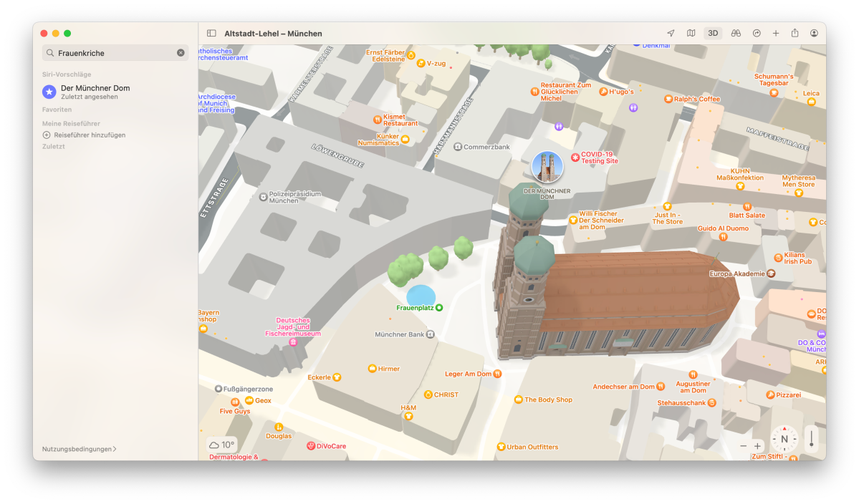Select Augustiner am Dom marker
The height and width of the screenshot is (504, 859).
pyautogui.click(x=693, y=375)
